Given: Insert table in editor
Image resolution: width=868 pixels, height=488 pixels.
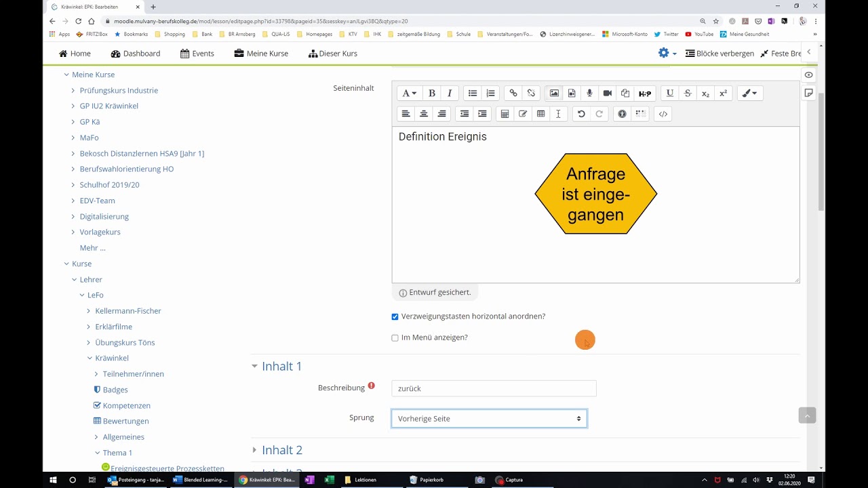Looking at the screenshot, I should tap(540, 114).
